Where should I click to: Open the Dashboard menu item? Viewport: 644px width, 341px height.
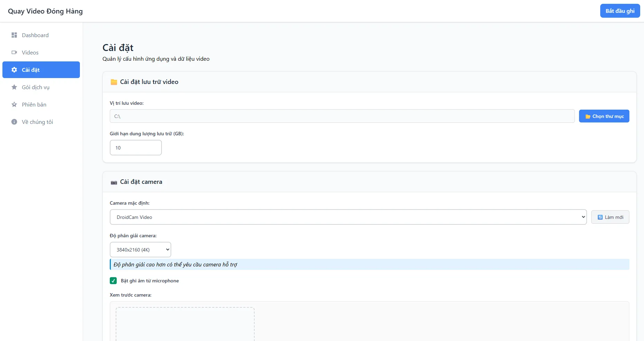coord(41,35)
